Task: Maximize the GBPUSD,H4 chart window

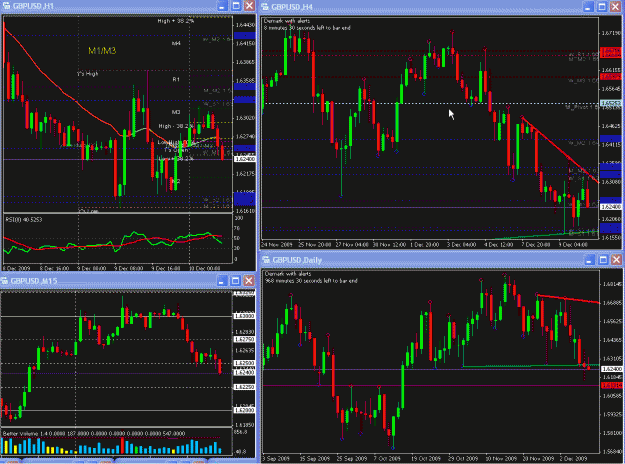Action: point(602,6)
